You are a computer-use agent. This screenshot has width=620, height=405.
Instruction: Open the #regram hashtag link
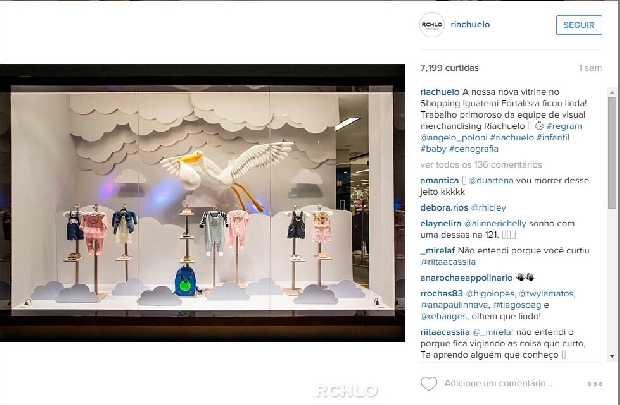[x=564, y=126]
